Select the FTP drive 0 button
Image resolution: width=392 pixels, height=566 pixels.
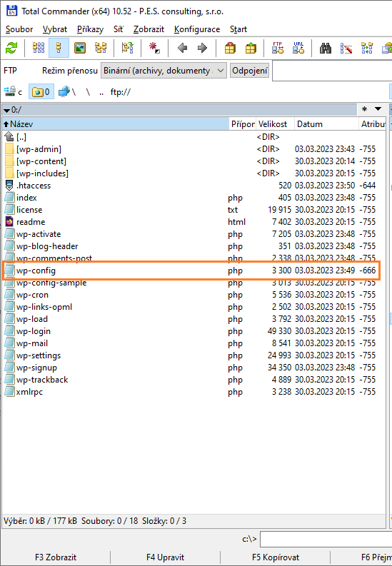41,92
